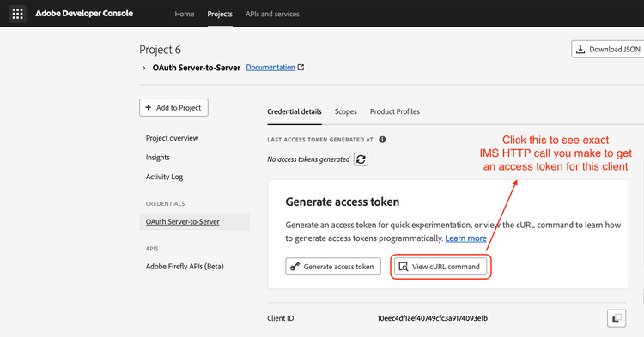
Task: Click the No access tokens generated text
Action: point(308,159)
